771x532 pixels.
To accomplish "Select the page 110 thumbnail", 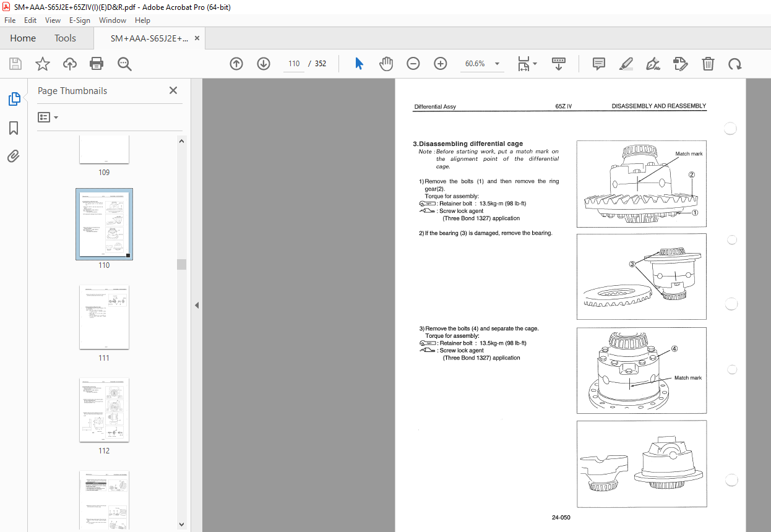I will click(x=104, y=224).
